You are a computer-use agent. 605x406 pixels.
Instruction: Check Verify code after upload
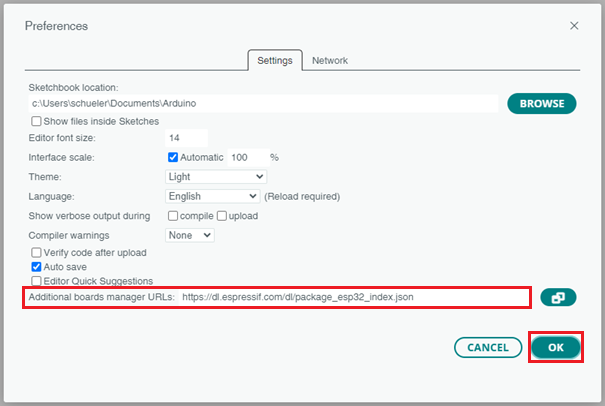pos(37,252)
